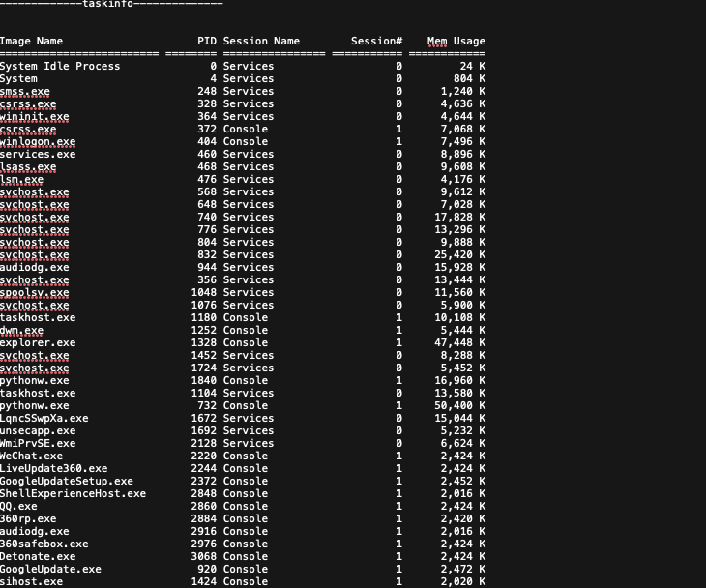
Task: Select the '360safebox.exe' process name
Action: click(x=44, y=544)
